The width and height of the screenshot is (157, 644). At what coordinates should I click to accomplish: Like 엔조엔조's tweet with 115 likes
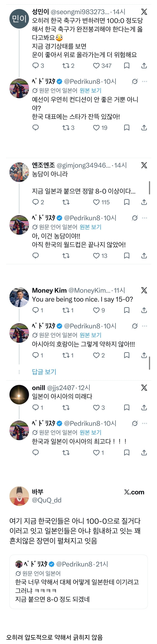tap(101, 202)
